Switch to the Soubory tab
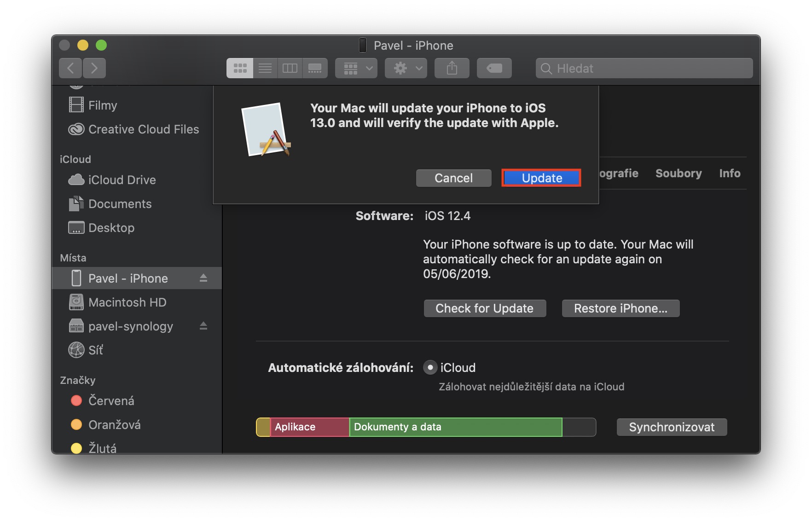 click(679, 174)
